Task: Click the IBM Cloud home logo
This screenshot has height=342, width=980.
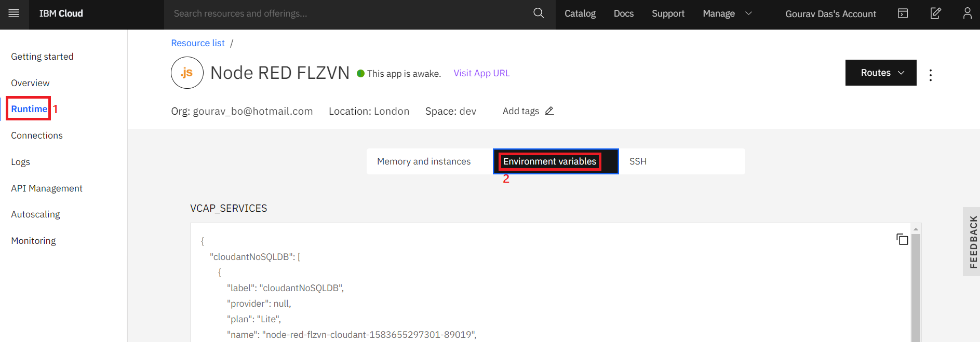Action: click(x=61, y=13)
